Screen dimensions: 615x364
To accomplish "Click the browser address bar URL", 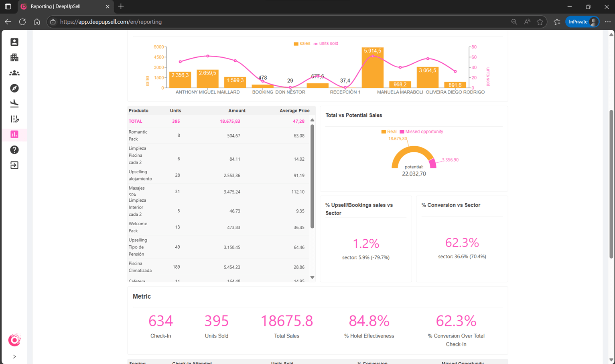I will point(111,22).
